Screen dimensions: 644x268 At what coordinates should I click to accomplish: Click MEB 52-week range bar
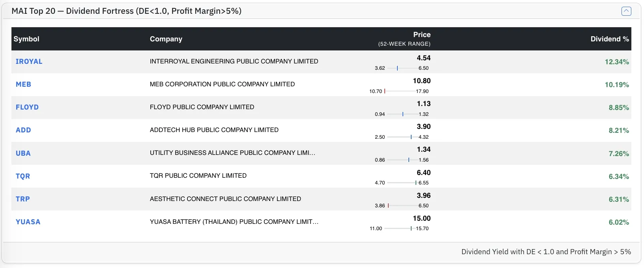(x=399, y=91)
